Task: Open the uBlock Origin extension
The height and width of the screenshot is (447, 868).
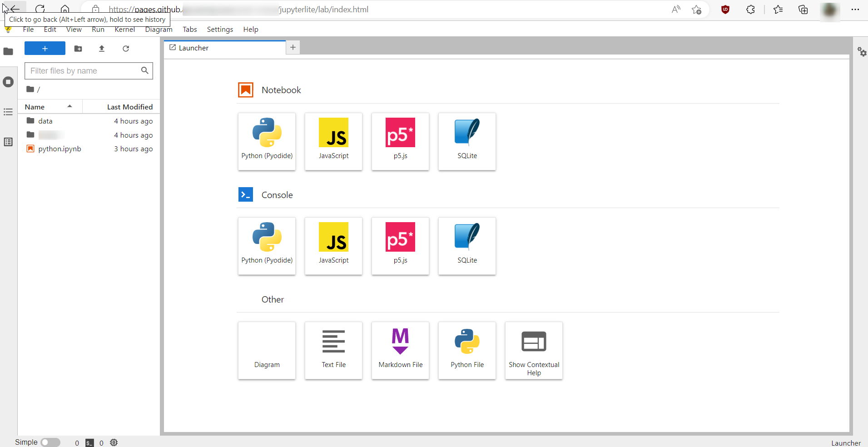Action: [725, 10]
